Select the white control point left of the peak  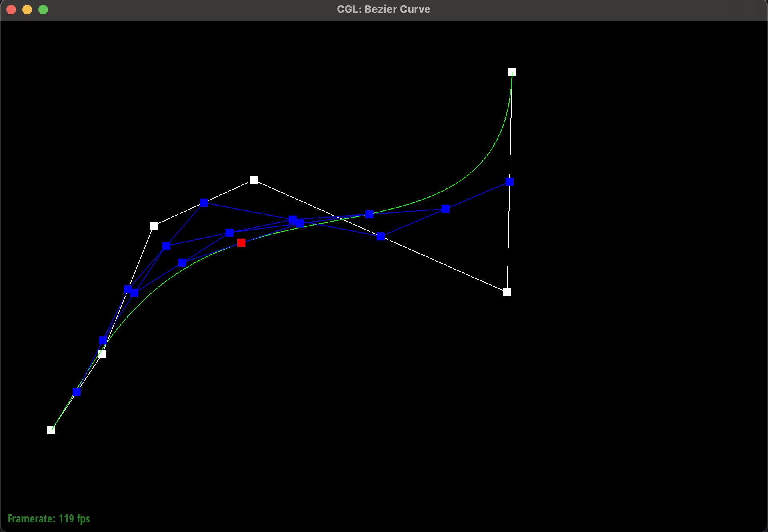pyautogui.click(x=154, y=226)
